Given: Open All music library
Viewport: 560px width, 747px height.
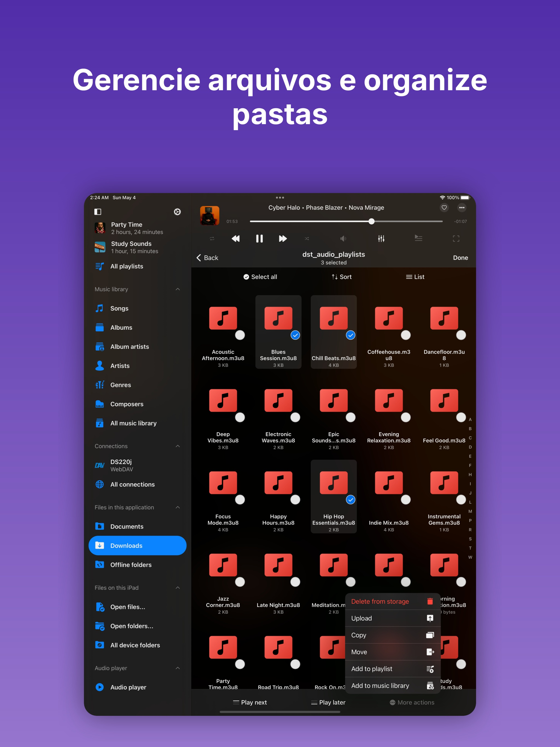Looking at the screenshot, I should (x=138, y=423).
